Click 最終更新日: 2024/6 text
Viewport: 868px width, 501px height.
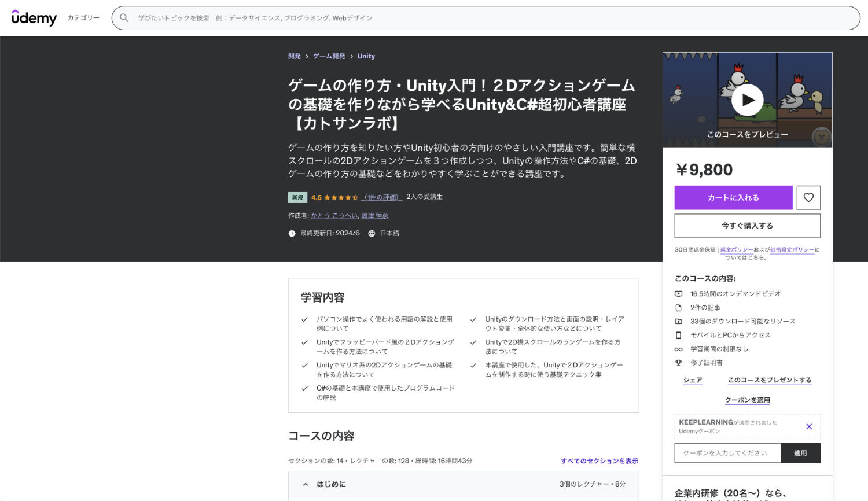pyautogui.click(x=330, y=233)
